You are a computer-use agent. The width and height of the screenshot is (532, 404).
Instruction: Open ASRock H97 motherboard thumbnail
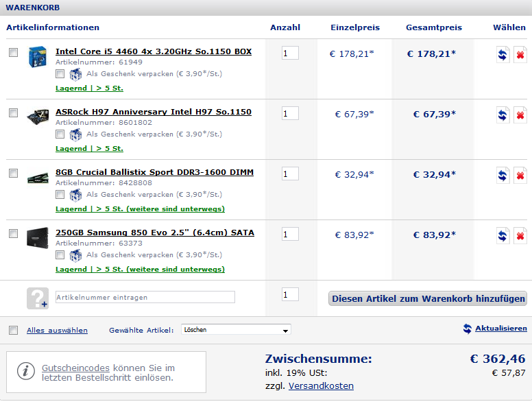[x=38, y=117]
